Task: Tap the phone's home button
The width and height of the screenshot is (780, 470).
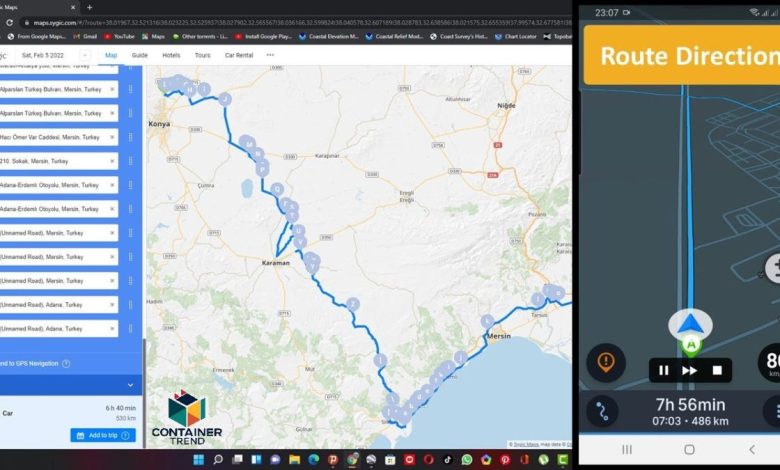Action: 689,450
